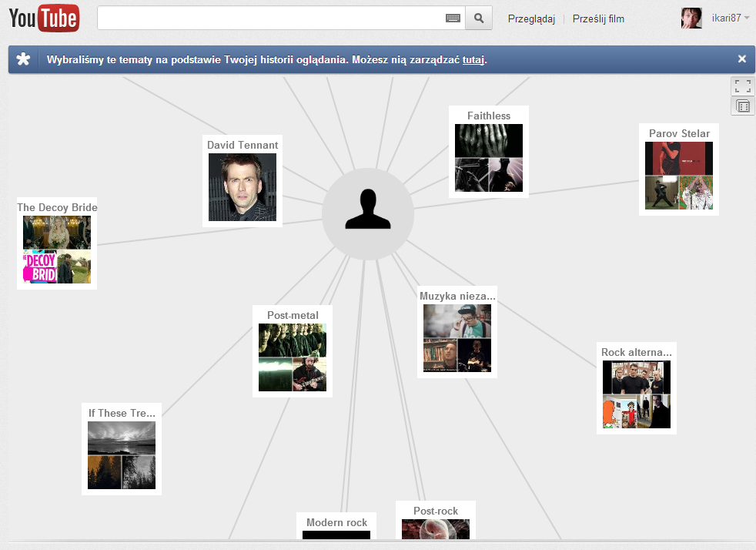Screen dimensions: 756x550
Task: Click the central user silhouette node
Action: point(368,214)
